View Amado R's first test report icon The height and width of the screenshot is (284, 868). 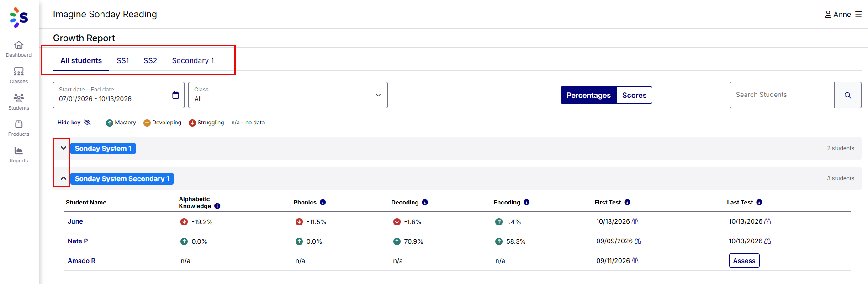[x=635, y=261]
